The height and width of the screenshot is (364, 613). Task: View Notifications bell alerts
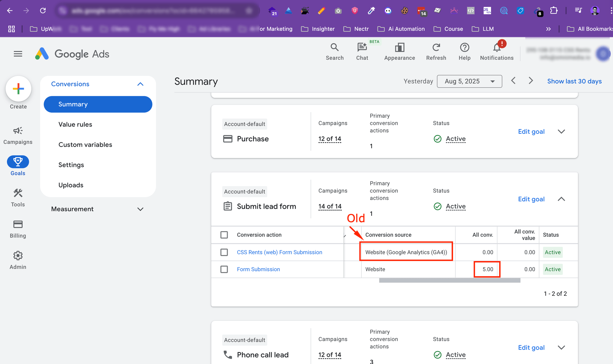tap(497, 51)
